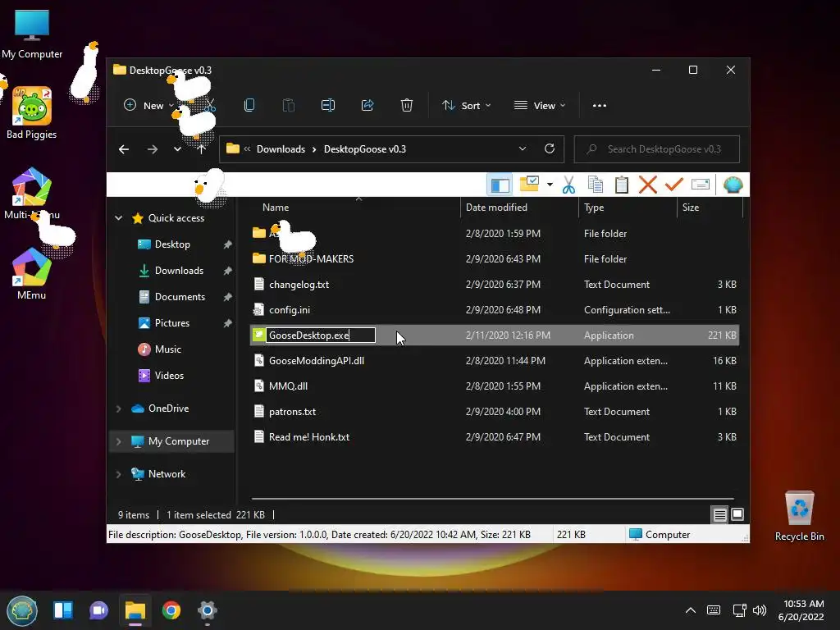Toggle the navigation pane layout icon
The width and height of the screenshot is (840, 630).
[x=500, y=185]
